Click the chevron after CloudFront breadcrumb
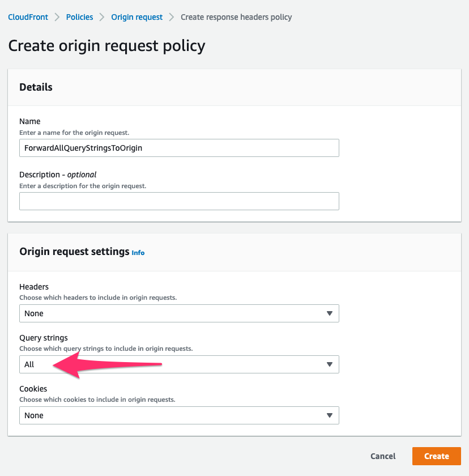The width and height of the screenshot is (469, 476). click(57, 17)
